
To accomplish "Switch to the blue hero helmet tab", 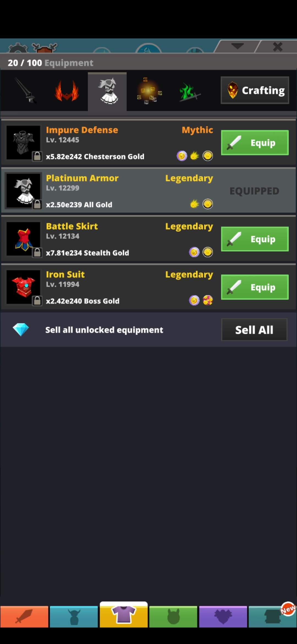I will pos(74,616).
